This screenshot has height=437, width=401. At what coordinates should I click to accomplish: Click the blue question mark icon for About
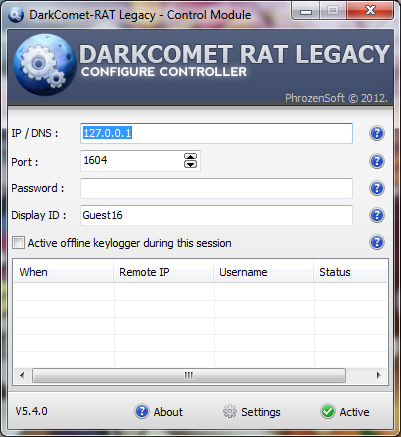pyautogui.click(x=142, y=411)
